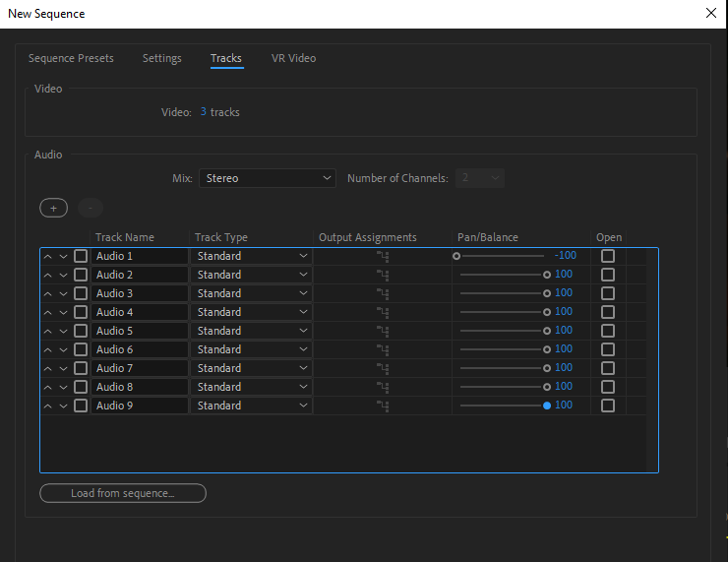The width and height of the screenshot is (728, 562).
Task: Move Audio 9 track down
Action: point(64,406)
